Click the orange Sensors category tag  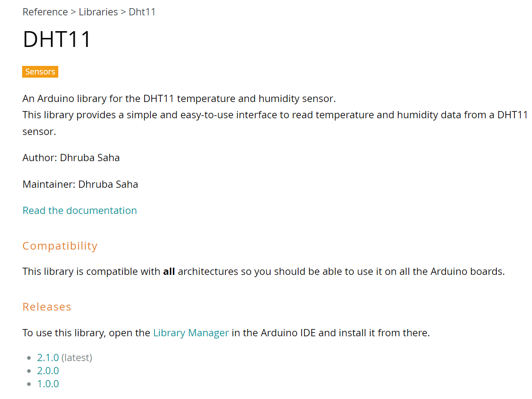click(40, 71)
